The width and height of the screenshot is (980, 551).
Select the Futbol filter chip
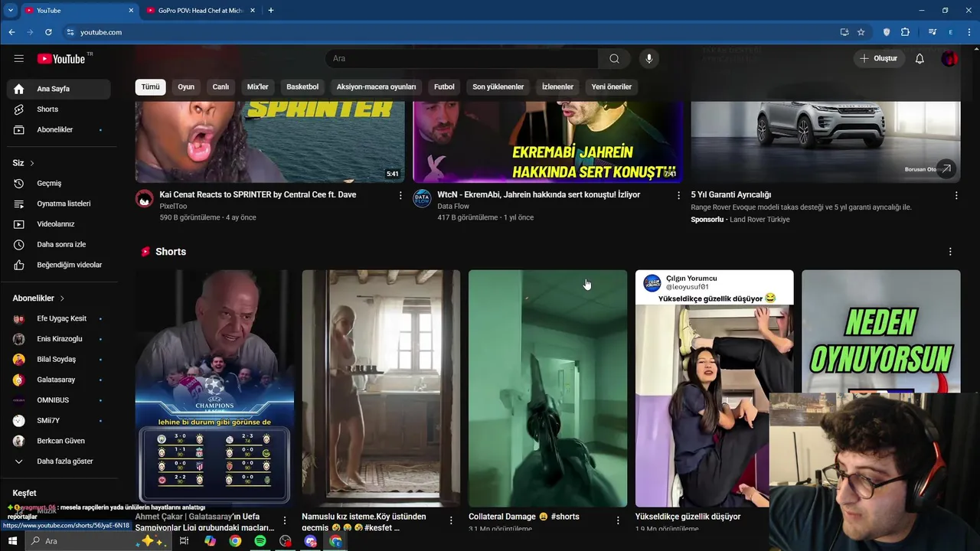(444, 87)
